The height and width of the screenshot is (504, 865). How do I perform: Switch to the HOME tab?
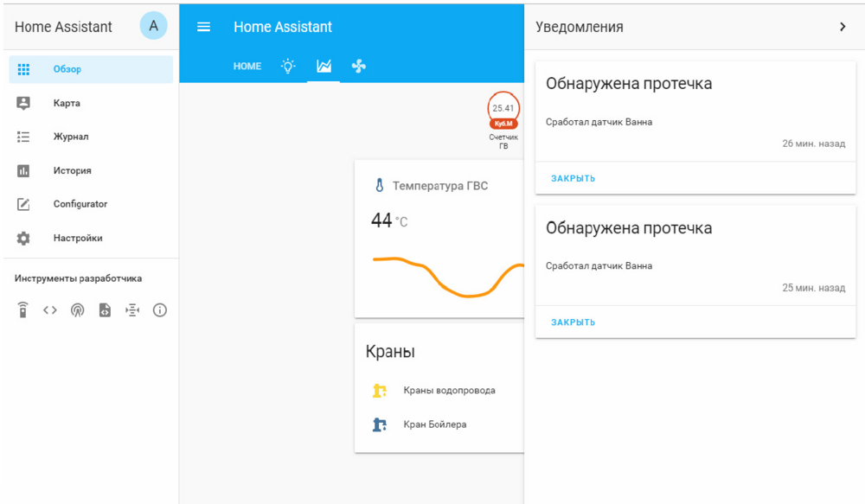tap(247, 67)
